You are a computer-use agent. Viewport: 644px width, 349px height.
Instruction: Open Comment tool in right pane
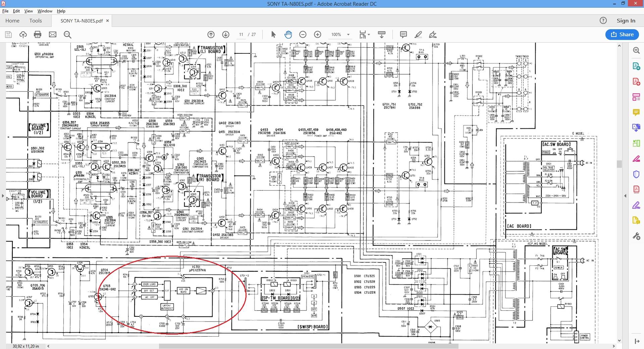(x=636, y=112)
